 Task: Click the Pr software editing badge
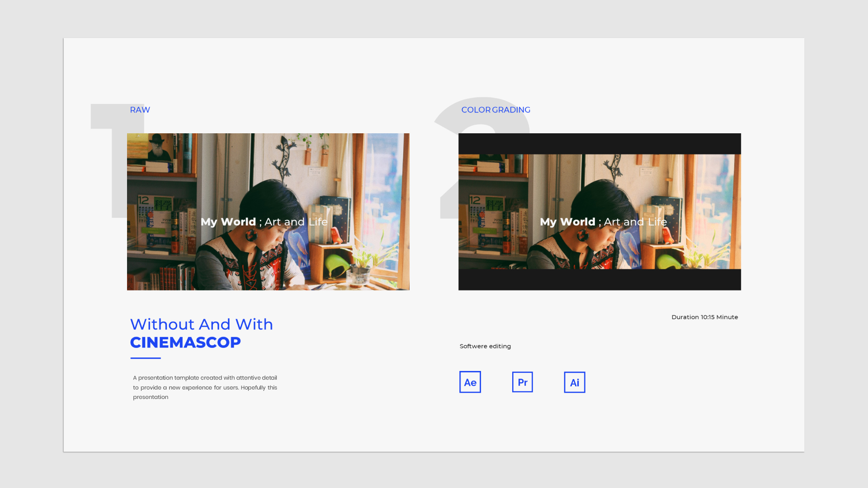click(522, 382)
